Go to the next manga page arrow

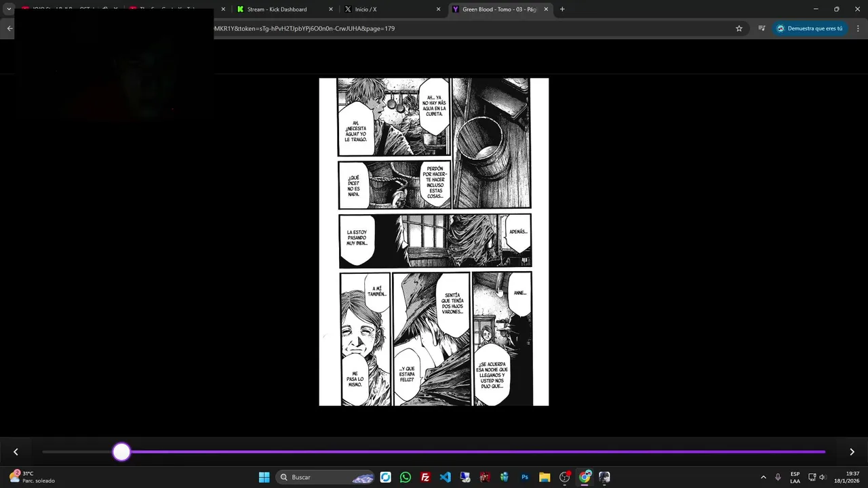click(x=852, y=452)
